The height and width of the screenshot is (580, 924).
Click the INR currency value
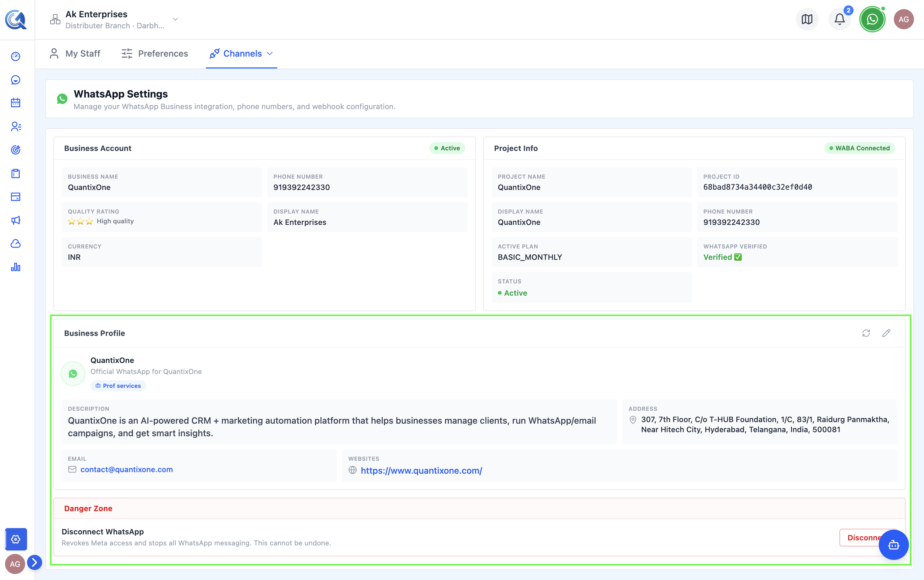(74, 257)
